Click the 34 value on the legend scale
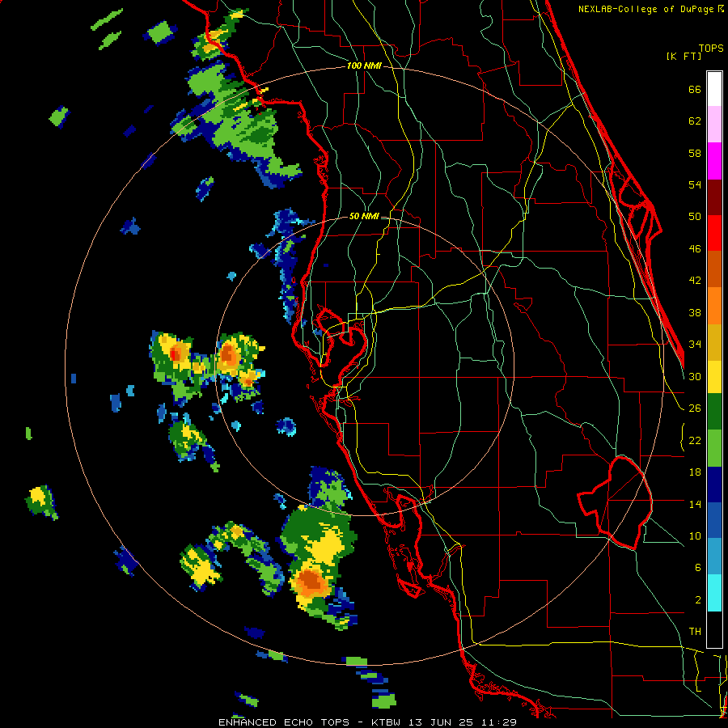This screenshot has height=728, width=728. point(695,345)
